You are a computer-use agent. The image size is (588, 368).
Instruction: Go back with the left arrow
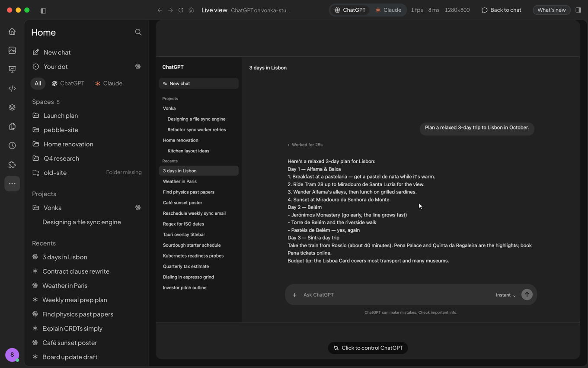click(x=160, y=10)
